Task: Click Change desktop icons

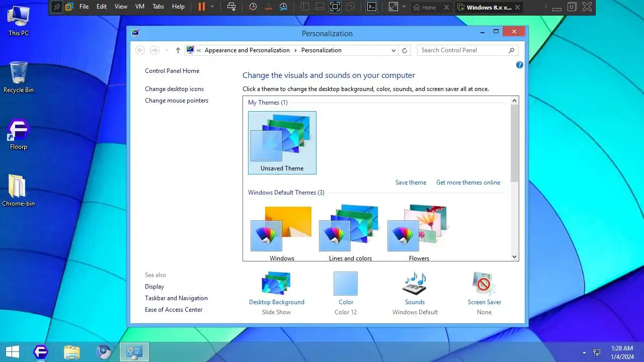Action: [x=174, y=89]
